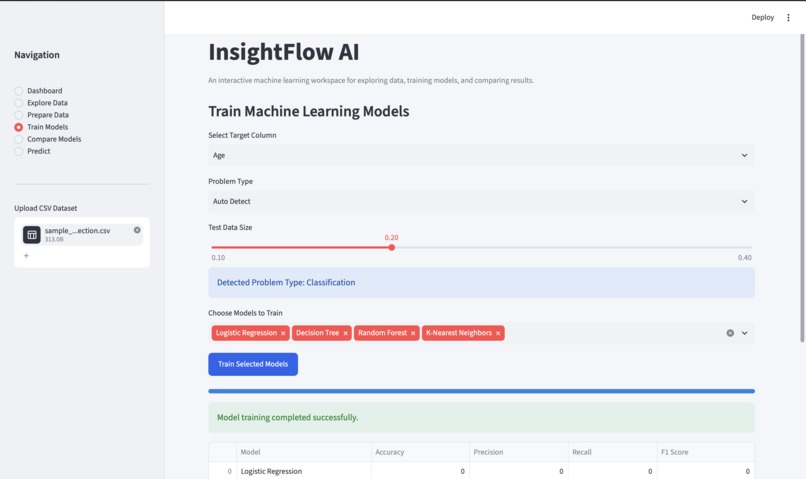
Task: Remove the Decision Tree model tag
Action: 345,333
